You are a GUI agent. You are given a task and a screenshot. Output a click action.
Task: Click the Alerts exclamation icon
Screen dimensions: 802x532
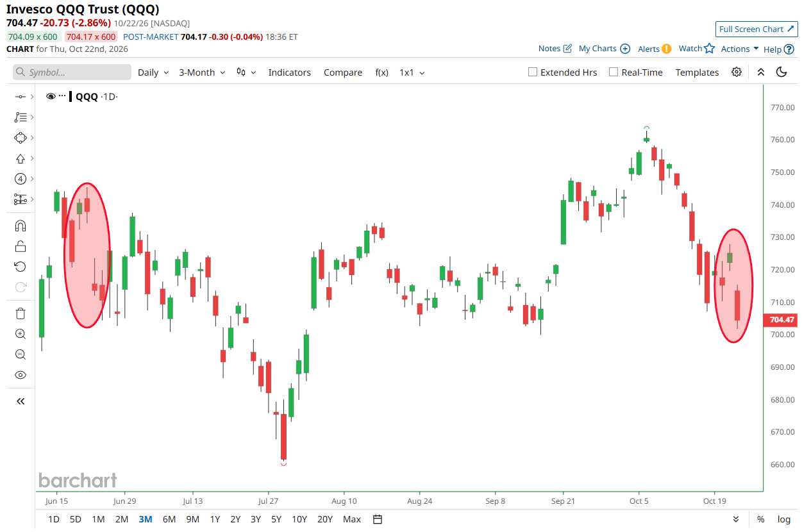(x=667, y=49)
